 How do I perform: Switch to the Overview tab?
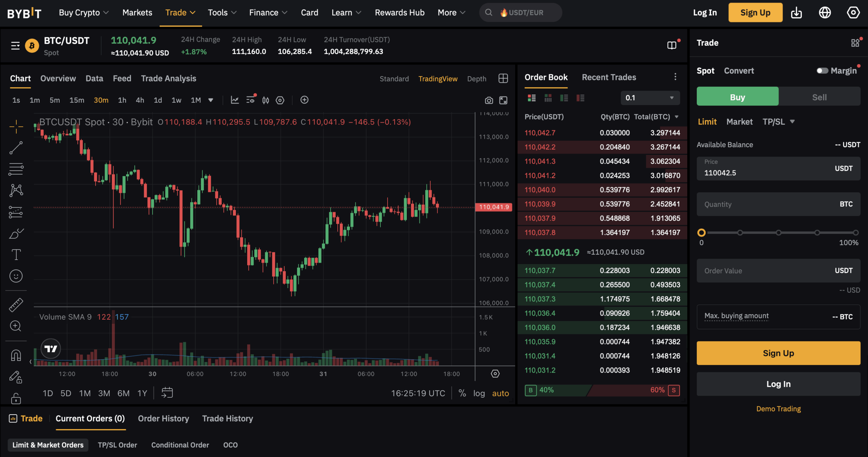coord(58,78)
